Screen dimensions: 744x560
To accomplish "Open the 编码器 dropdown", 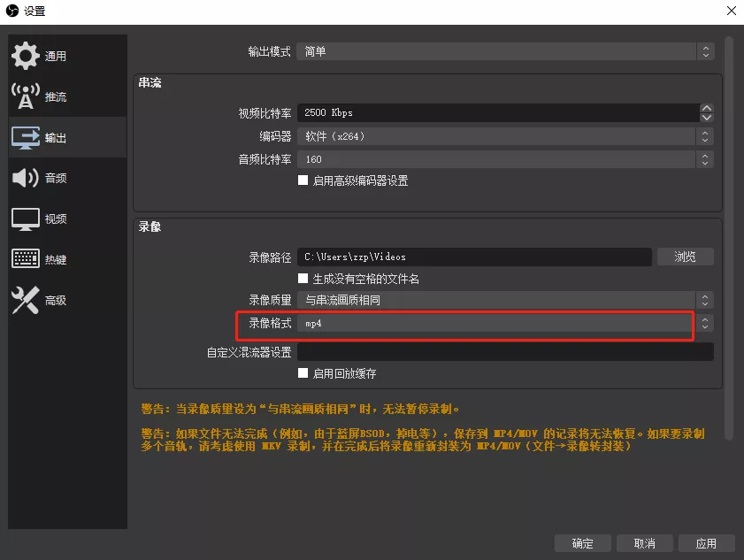I will (505, 136).
